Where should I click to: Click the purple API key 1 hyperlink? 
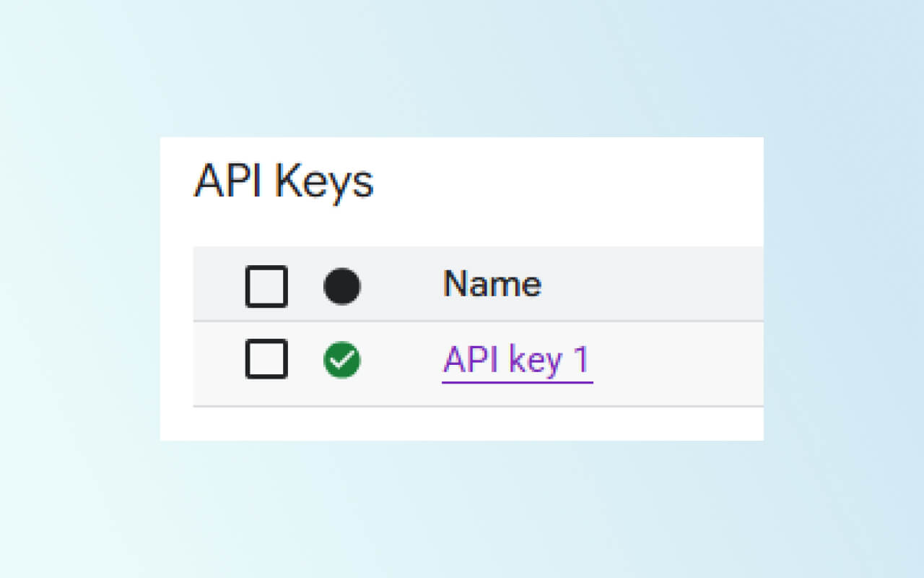[517, 360]
